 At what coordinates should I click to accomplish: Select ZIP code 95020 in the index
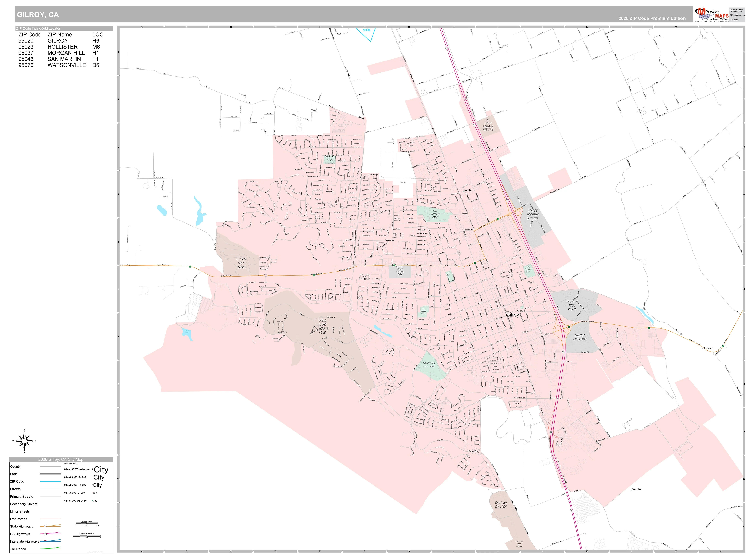tap(26, 41)
